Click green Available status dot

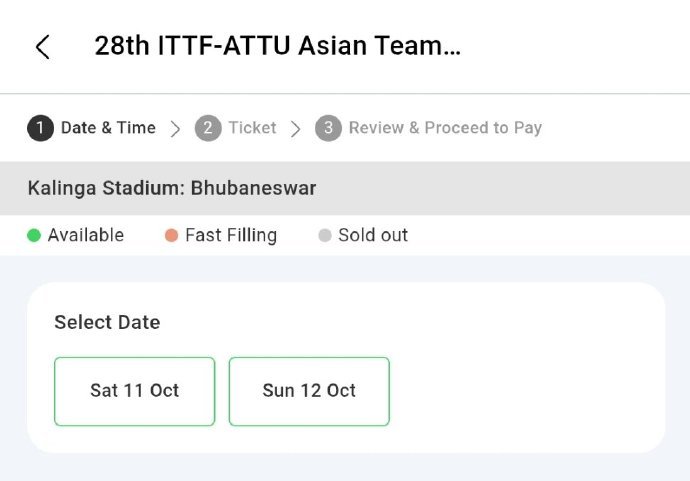tap(34, 236)
